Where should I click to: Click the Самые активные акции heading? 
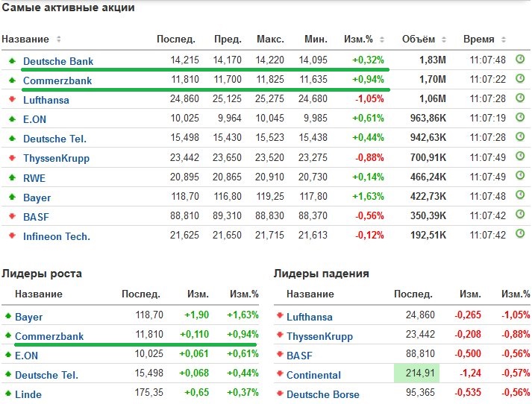69,9
